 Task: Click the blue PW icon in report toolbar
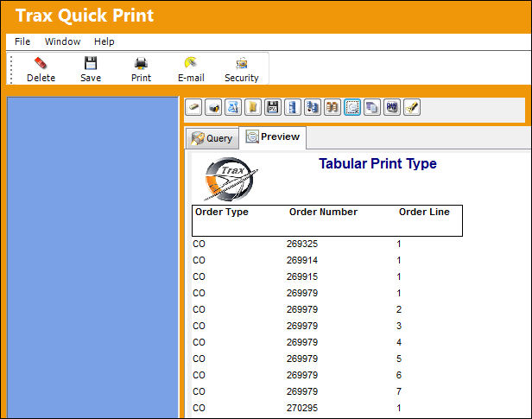(392, 107)
